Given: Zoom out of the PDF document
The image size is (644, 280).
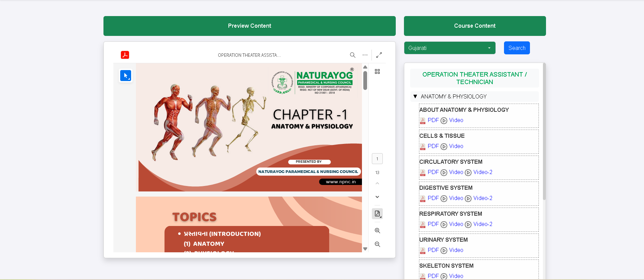Looking at the screenshot, I should (377, 244).
